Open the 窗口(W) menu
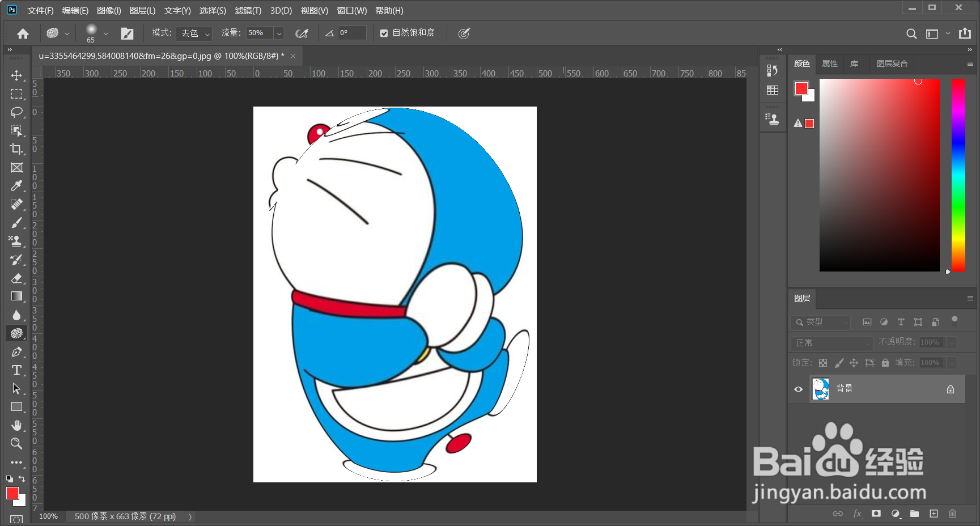980x526 pixels. 351,11
